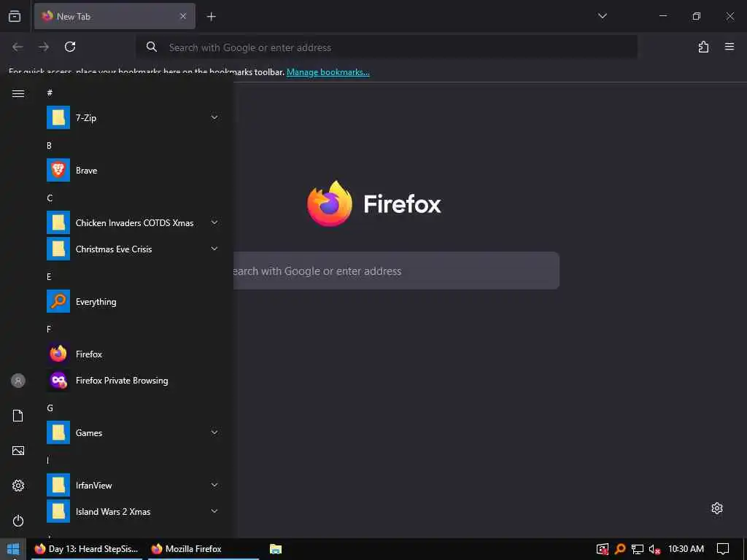Jump to letter B section header
Image resolution: width=747 pixels, height=560 pixels.
49,145
